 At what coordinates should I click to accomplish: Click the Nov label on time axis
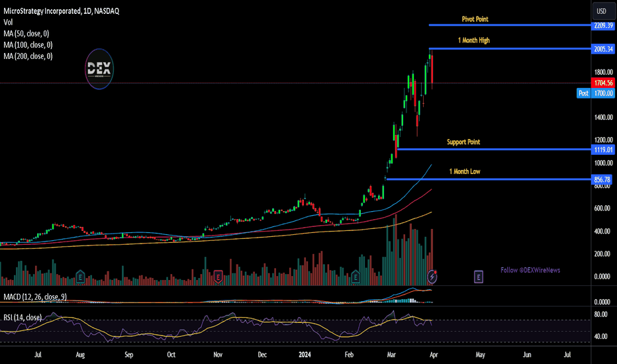click(218, 355)
